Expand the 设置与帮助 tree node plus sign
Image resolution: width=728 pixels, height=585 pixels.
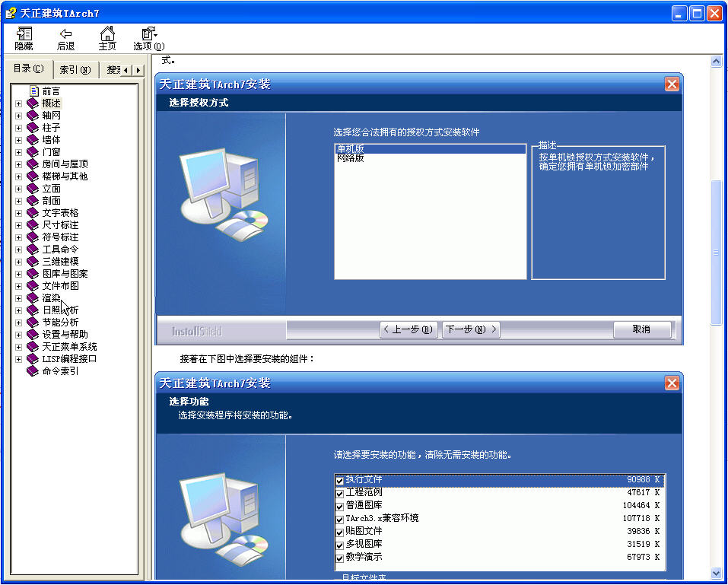(18, 335)
